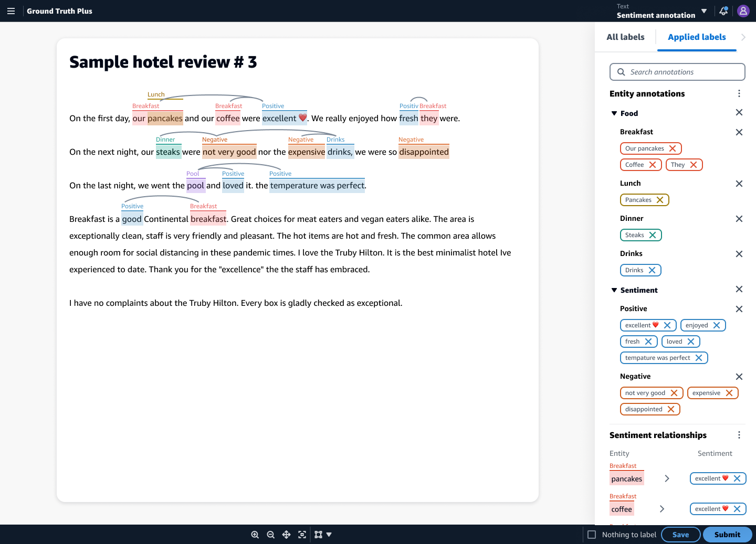Open the notifications bell
756x544 pixels.
[x=723, y=11]
